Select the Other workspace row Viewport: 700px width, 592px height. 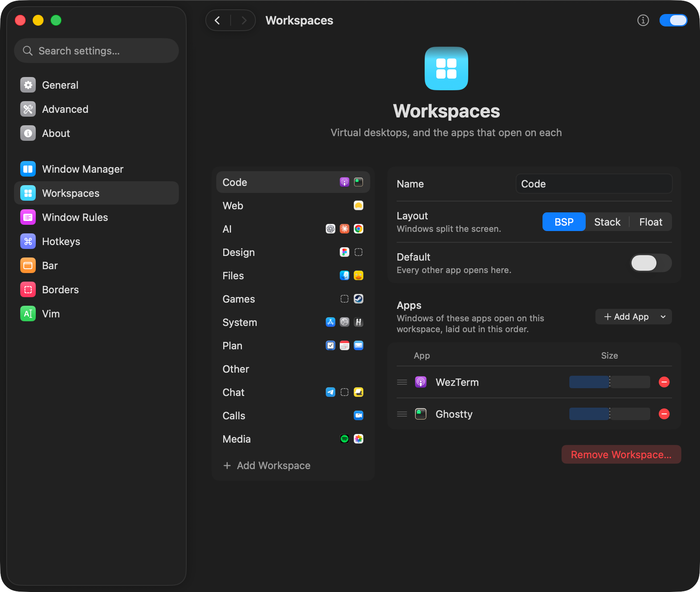[x=293, y=369]
